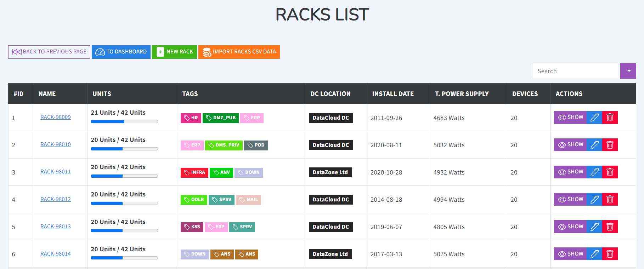Click the DataZone Ltd badge for RACK-98014
Viewport: 644px width, 269px height.
pos(330,254)
